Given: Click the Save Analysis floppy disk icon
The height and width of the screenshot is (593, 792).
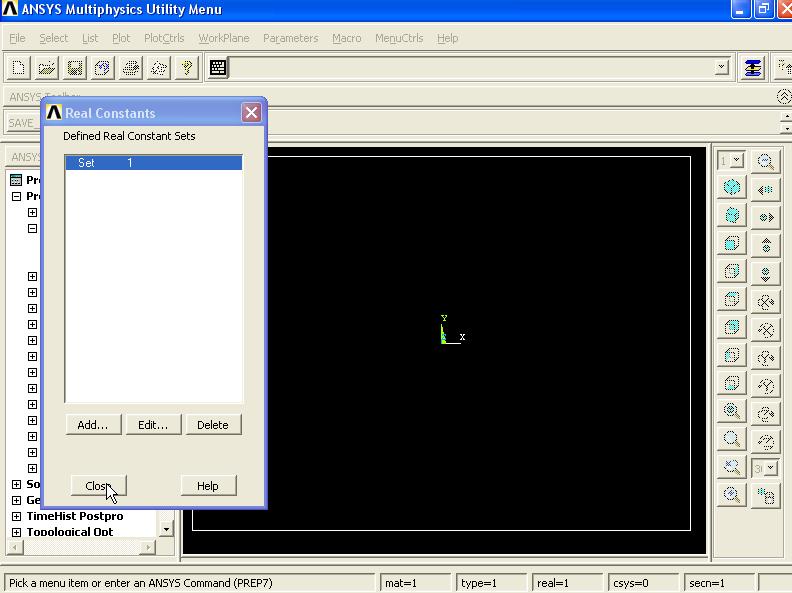Looking at the screenshot, I should pos(75,68).
